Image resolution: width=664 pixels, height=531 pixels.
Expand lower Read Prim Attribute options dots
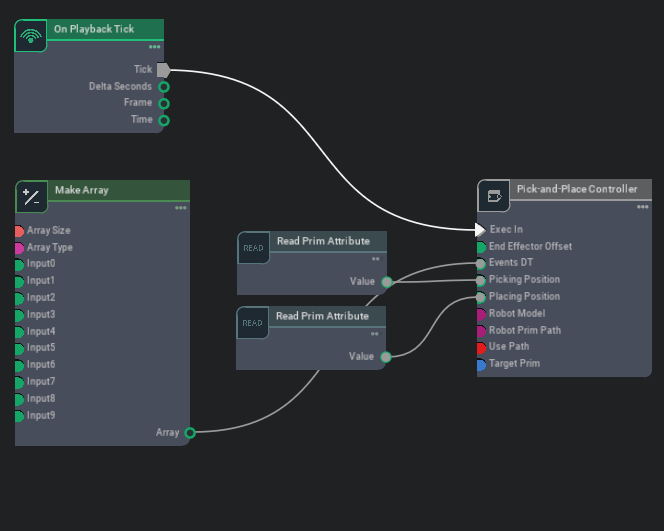pos(375,334)
